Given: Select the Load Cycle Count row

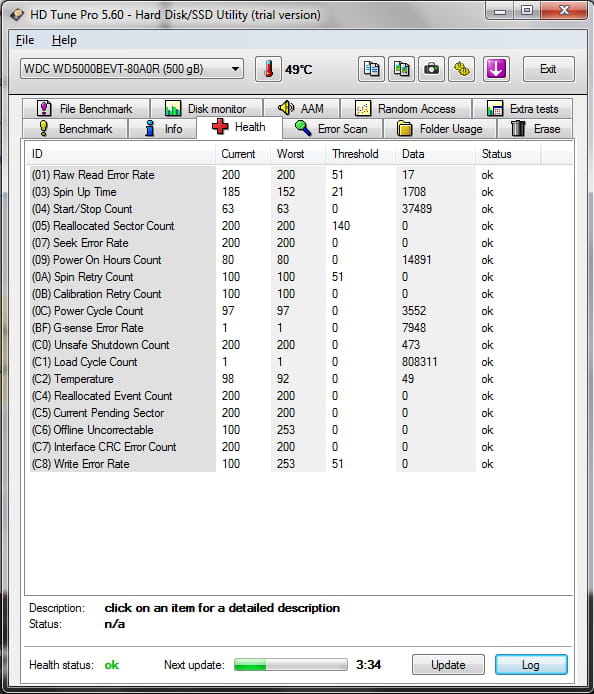Looking at the screenshot, I should pos(286,362).
